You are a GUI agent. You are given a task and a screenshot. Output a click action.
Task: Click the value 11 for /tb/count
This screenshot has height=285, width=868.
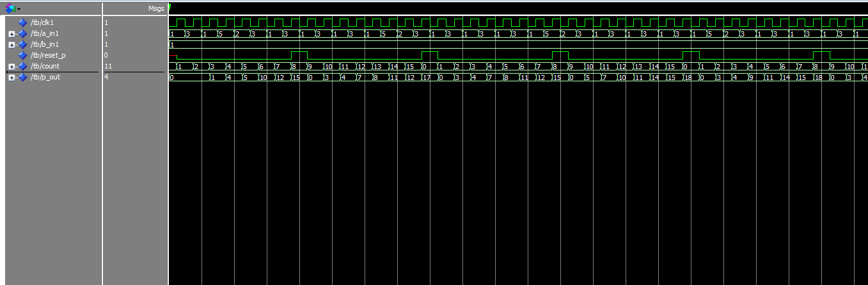[108, 66]
